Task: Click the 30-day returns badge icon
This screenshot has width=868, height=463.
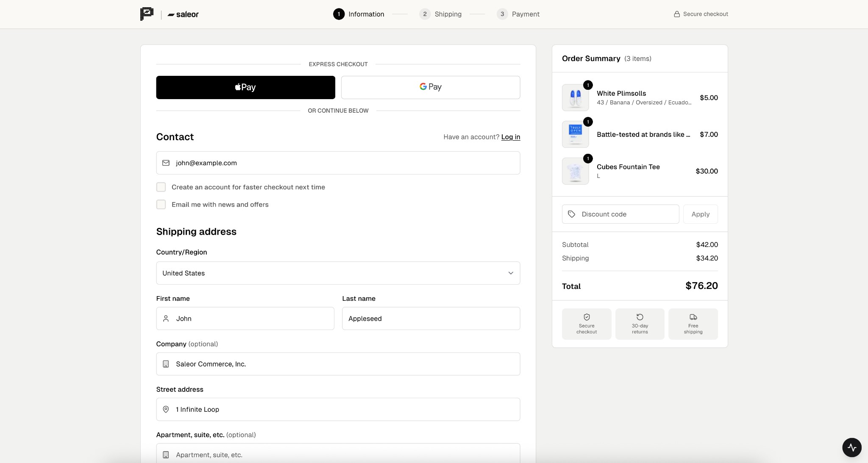Action: pos(640,317)
